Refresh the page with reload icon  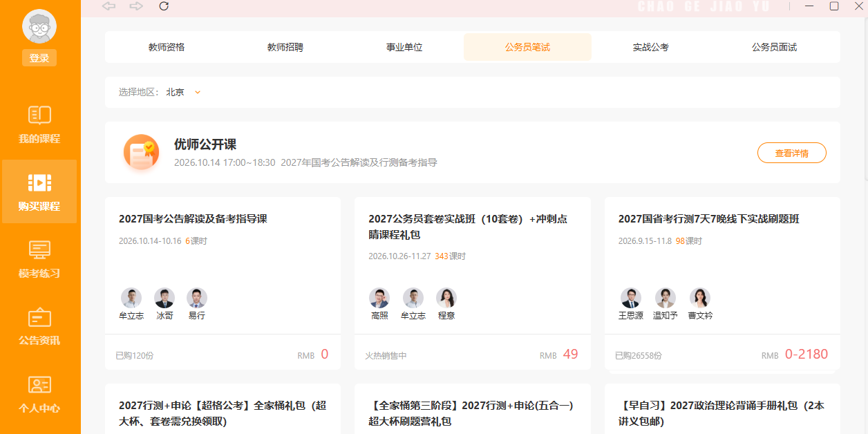pos(164,6)
